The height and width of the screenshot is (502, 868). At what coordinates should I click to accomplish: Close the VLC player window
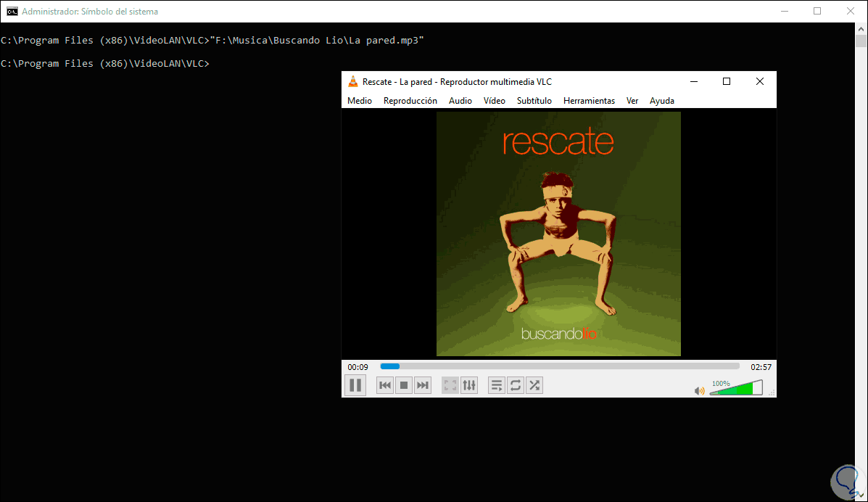[759, 81]
